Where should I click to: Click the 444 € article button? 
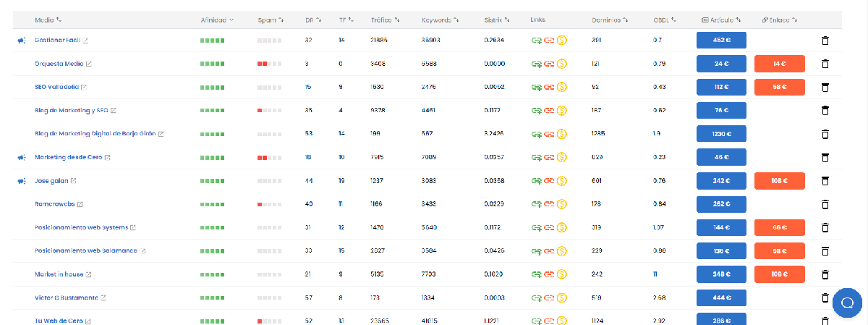pos(721,297)
